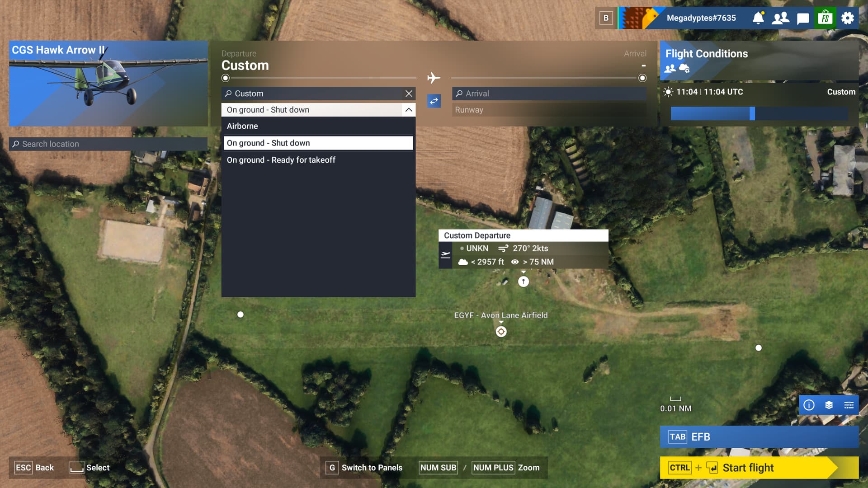The image size is (868, 488).
Task: Click the Arrival search field
Action: click(x=549, y=94)
